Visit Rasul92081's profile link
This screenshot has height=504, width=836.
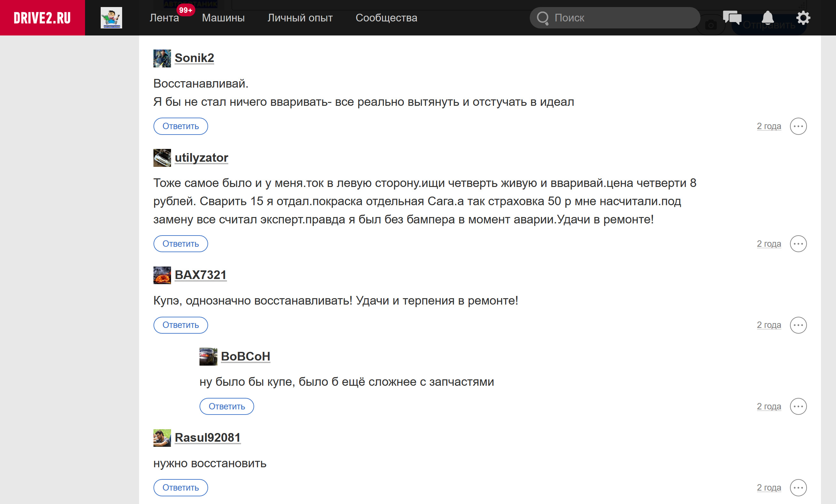tap(208, 438)
